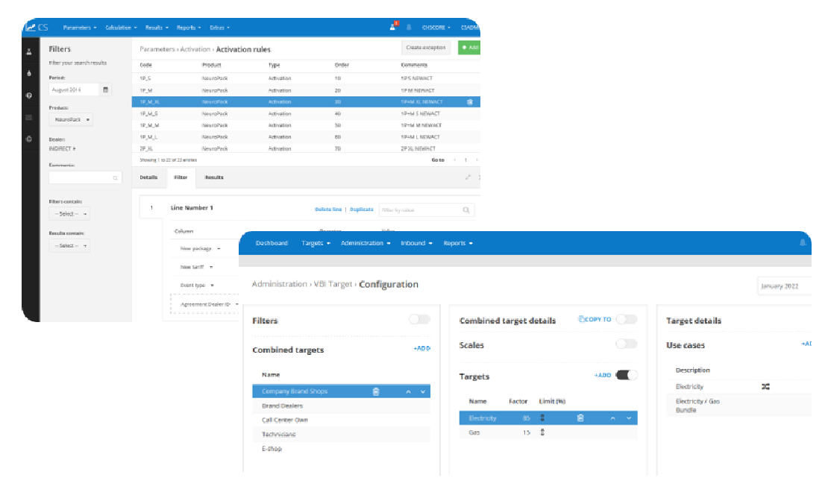Screen dimensions: 828x504
Task: Click the Create exception button
Action: pyautogui.click(x=426, y=48)
